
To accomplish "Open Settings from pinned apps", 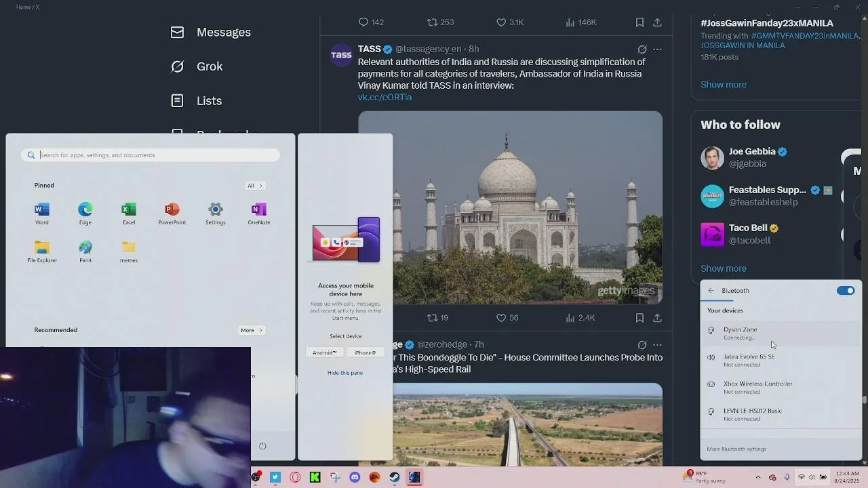I will [216, 213].
